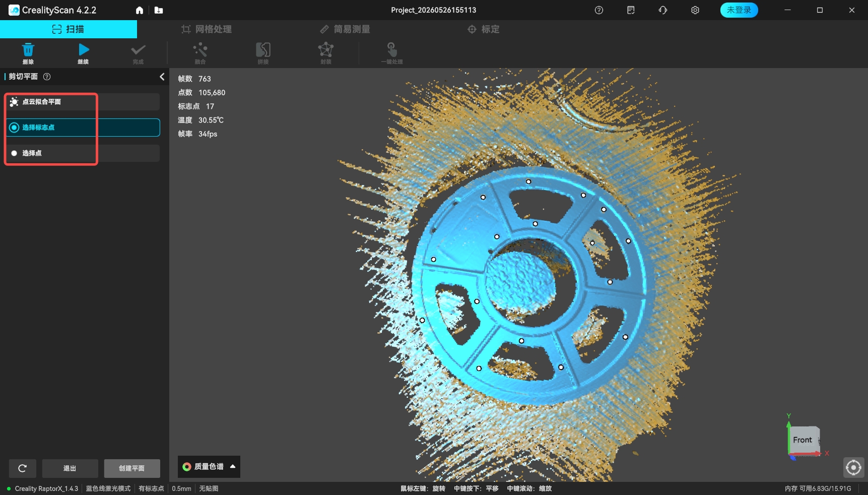868x495 pixels.
Task: Click the 未登录 login button
Action: click(x=739, y=10)
